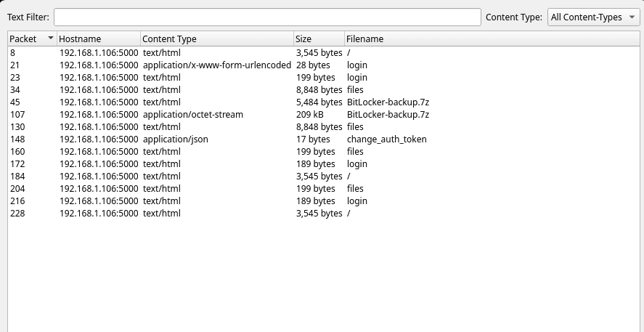Select the application/x-www-form-urlencoded login row
This screenshot has height=332, width=644.
(x=216, y=65)
